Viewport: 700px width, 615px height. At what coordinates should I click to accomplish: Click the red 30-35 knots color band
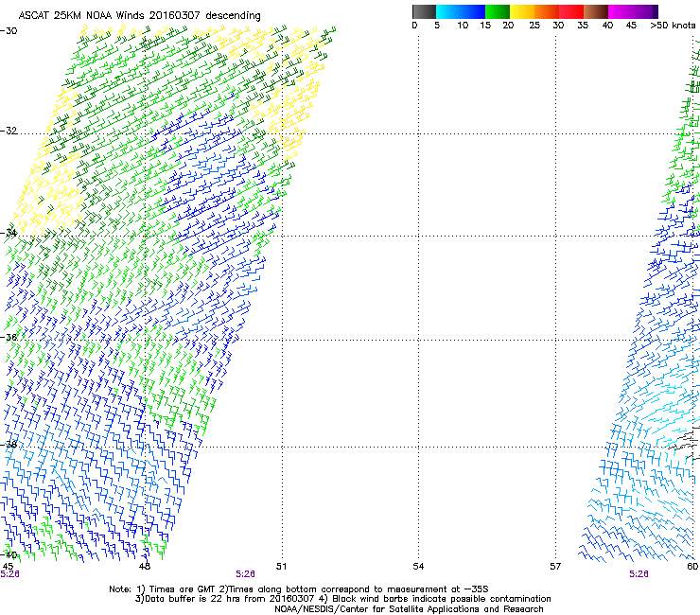click(571, 11)
